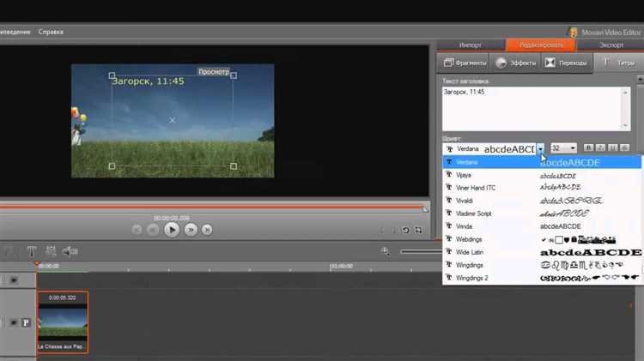This screenshot has height=361, width=644.
Task: Click the orange playhead marker on the timeline ruler
Action: (37, 264)
